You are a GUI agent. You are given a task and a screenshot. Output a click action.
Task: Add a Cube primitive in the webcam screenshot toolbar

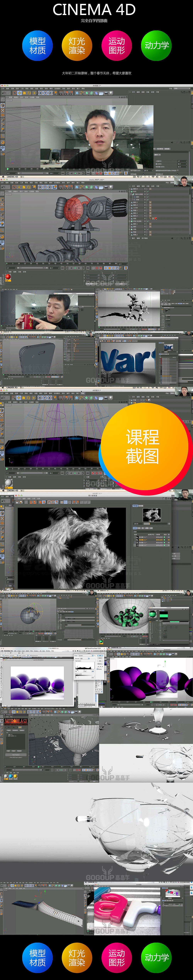pos(77,93)
